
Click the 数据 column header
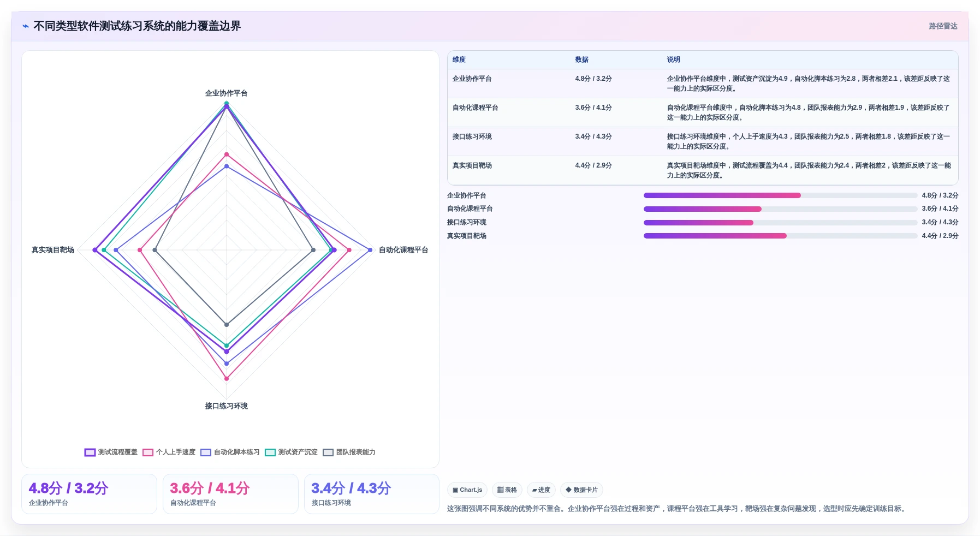581,59
